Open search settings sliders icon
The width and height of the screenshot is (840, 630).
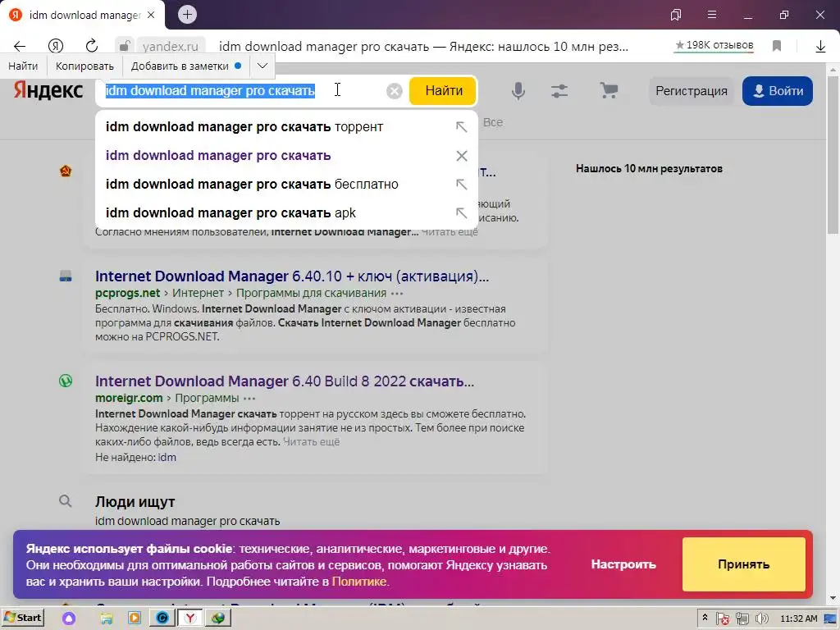tap(559, 91)
